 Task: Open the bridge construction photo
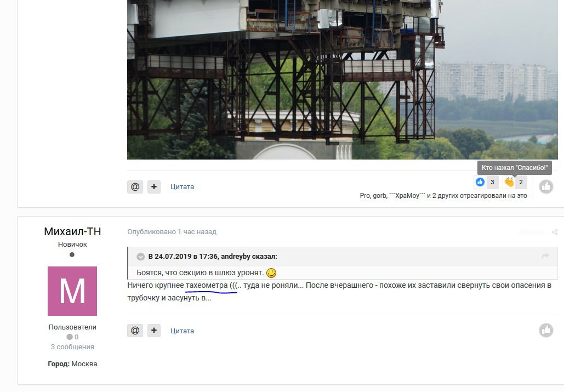click(x=343, y=79)
